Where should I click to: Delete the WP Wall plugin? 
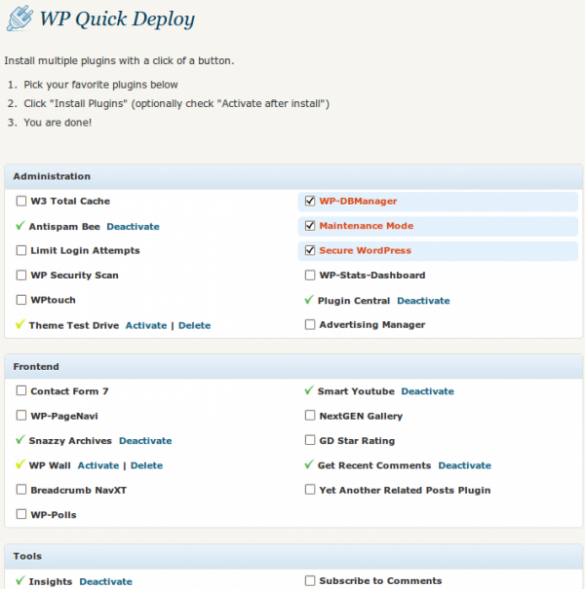(x=147, y=465)
